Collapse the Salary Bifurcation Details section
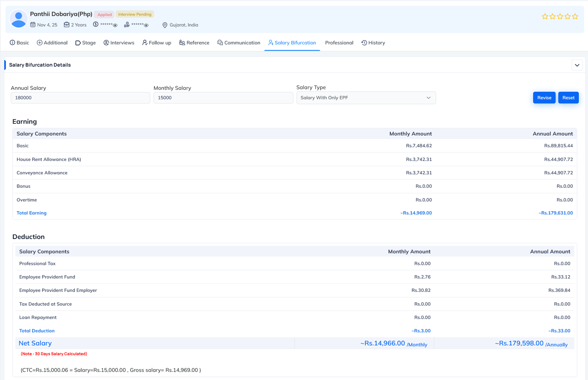588x380 pixels. (577, 65)
